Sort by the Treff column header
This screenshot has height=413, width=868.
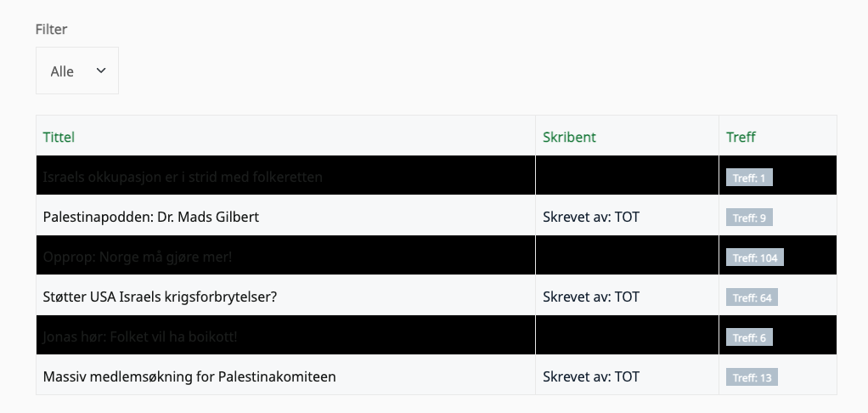coord(741,137)
